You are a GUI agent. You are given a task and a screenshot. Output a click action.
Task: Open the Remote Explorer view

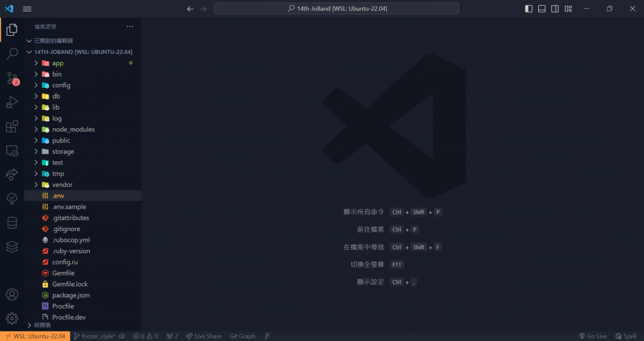point(12,151)
